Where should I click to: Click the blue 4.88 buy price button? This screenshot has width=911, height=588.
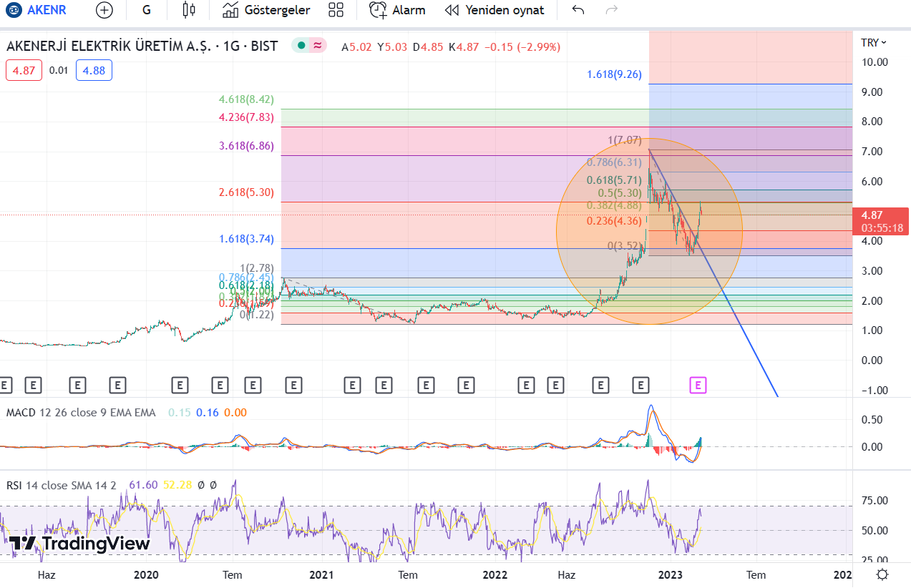click(94, 70)
